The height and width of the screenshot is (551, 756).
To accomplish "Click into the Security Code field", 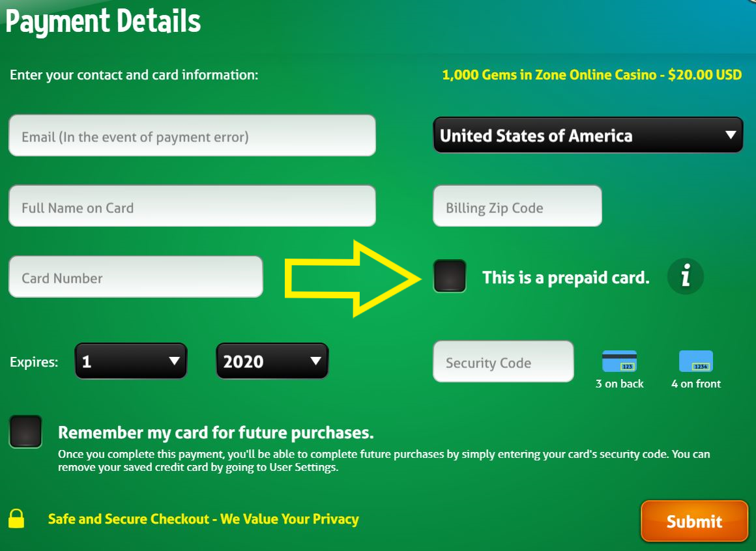I will [x=503, y=361].
